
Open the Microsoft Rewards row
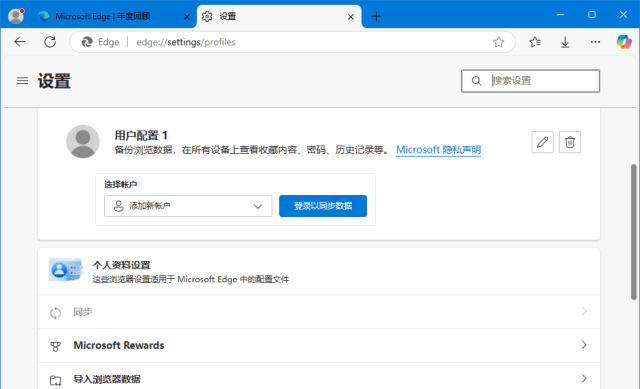pyautogui.click(x=319, y=345)
